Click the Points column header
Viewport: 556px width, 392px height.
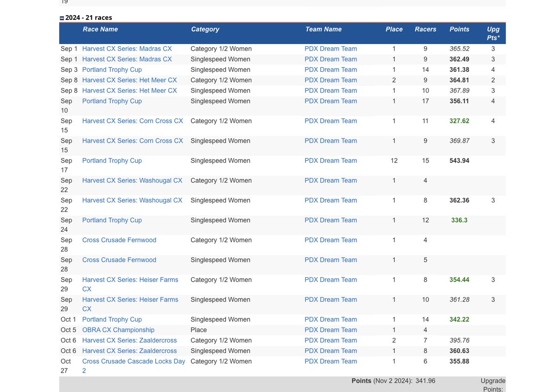click(x=460, y=29)
